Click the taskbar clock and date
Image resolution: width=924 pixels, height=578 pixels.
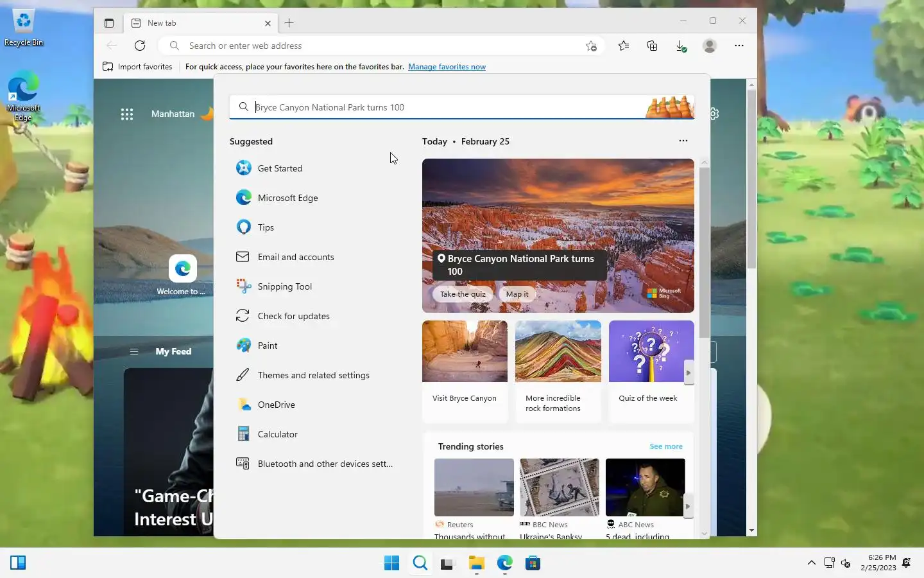coord(878,563)
